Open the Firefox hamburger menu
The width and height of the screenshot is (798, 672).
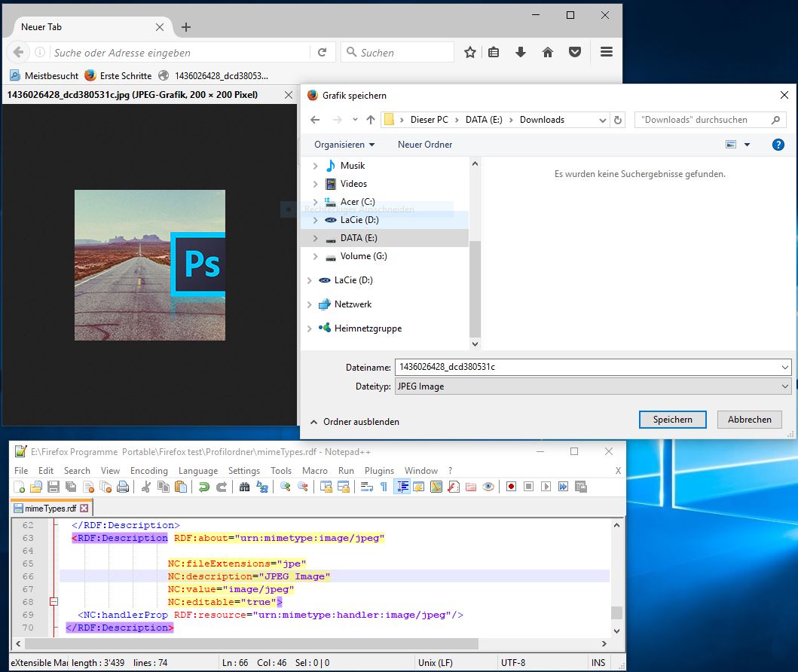tap(607, 52)
